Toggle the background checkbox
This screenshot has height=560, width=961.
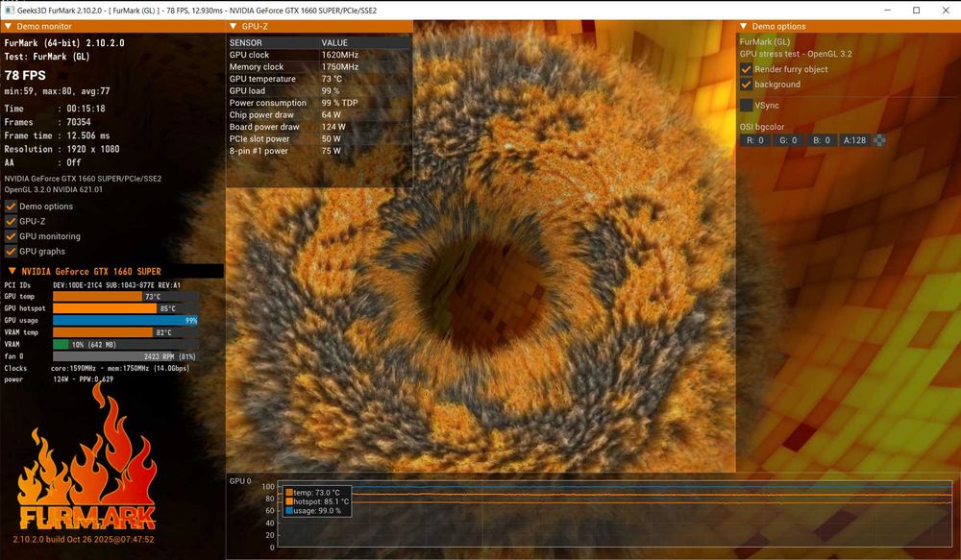click(746, 85)
